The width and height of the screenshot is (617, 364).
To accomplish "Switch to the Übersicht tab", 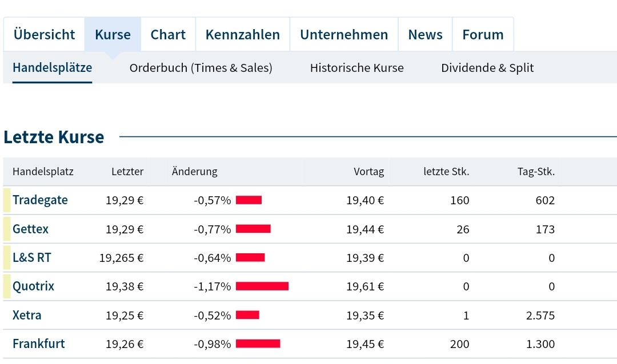I will [44, 34].
